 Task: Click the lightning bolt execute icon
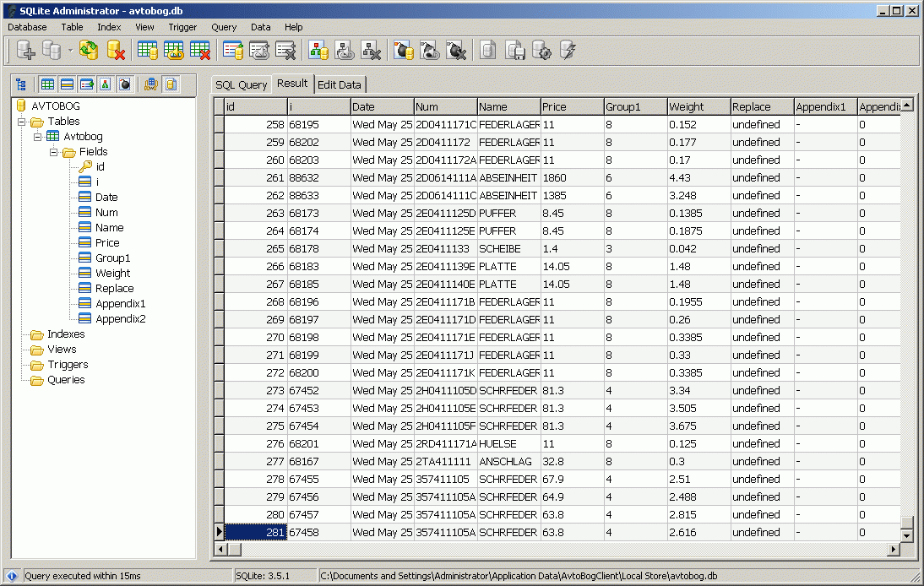568,51
